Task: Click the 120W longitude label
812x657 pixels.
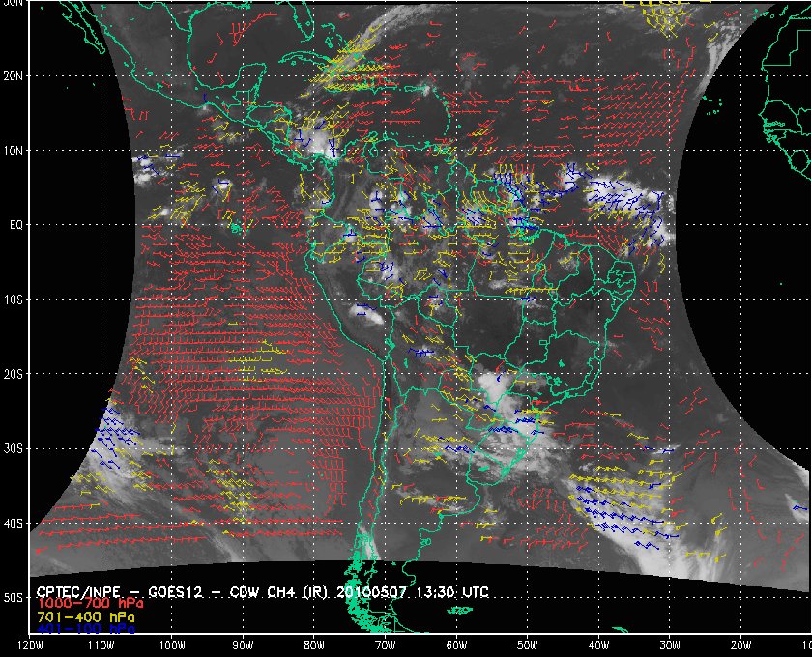Action: coord(30,645)
